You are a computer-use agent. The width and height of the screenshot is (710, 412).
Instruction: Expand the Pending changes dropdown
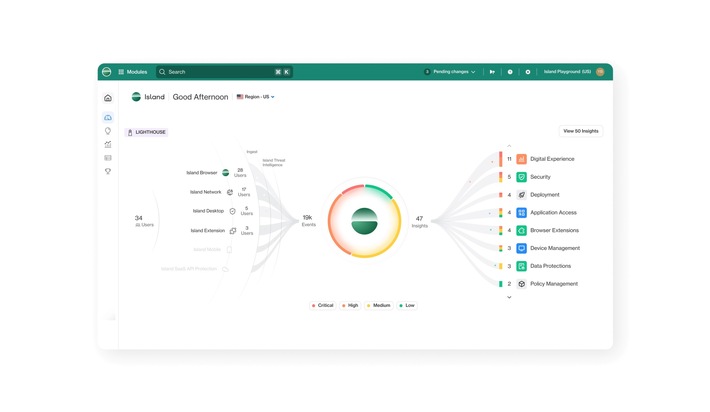(450, 72)
